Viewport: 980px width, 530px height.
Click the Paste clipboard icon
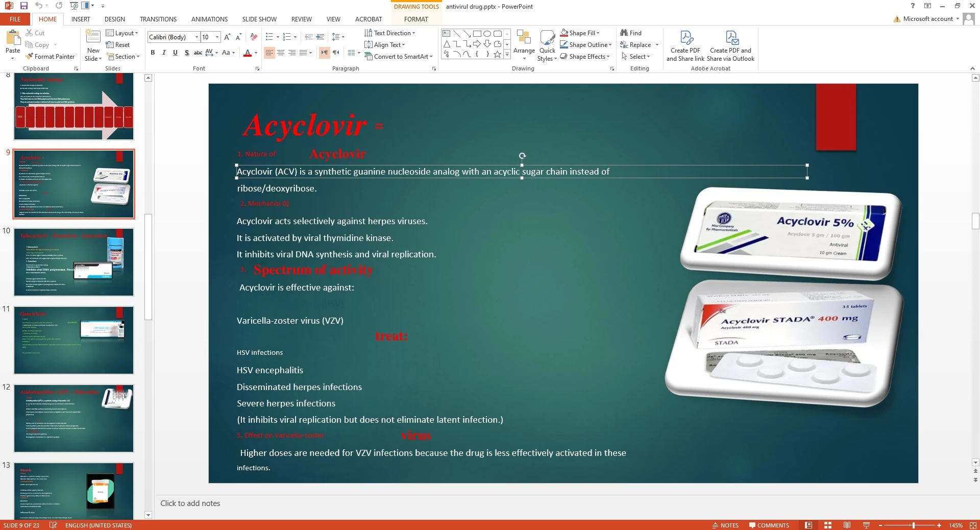pos(13,38)
